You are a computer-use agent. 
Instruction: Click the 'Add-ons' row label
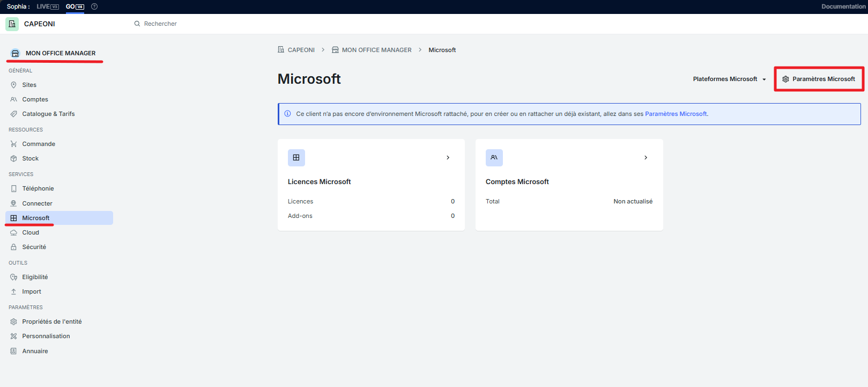pyautogui.click(x=300, y=216)
